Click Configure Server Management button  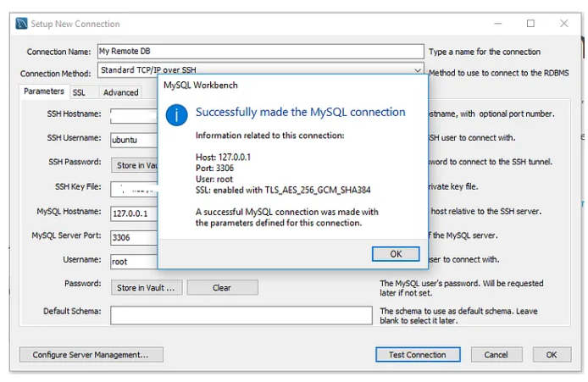[91, 355]
